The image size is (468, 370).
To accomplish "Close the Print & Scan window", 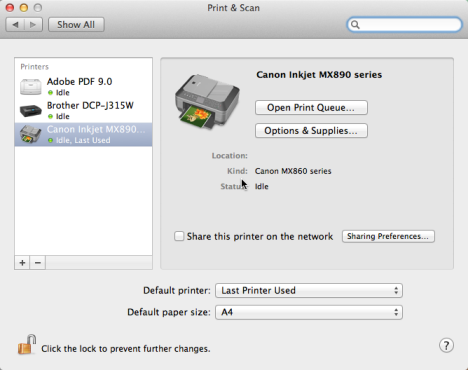I will [10, 7].
